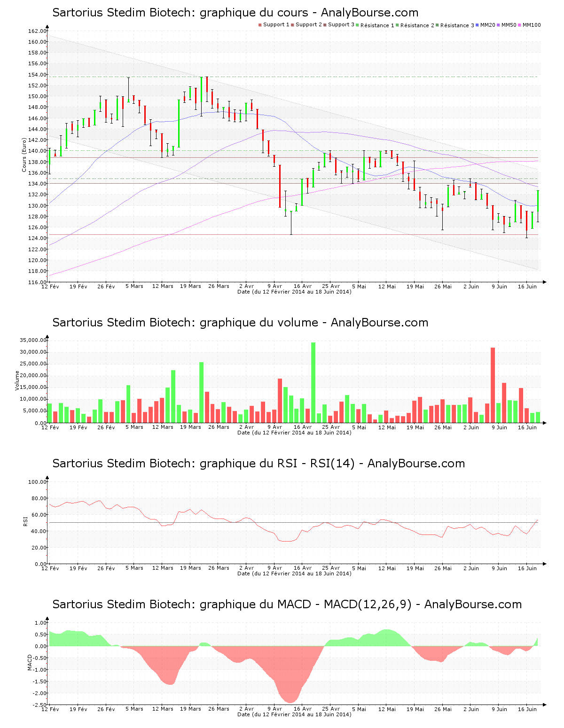The width and height of the screenshot is (564, 728).
Task: Click the 116.00 price axis value
Action: (x=37, y=282)
